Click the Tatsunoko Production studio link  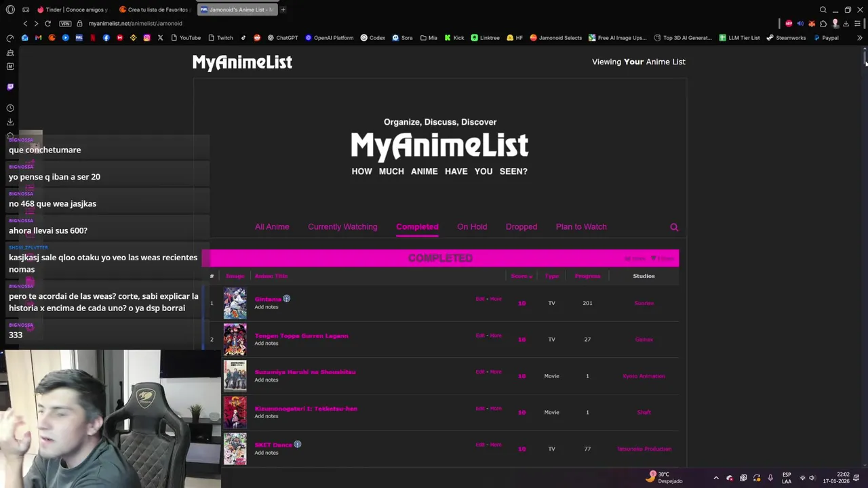point(644,449)
